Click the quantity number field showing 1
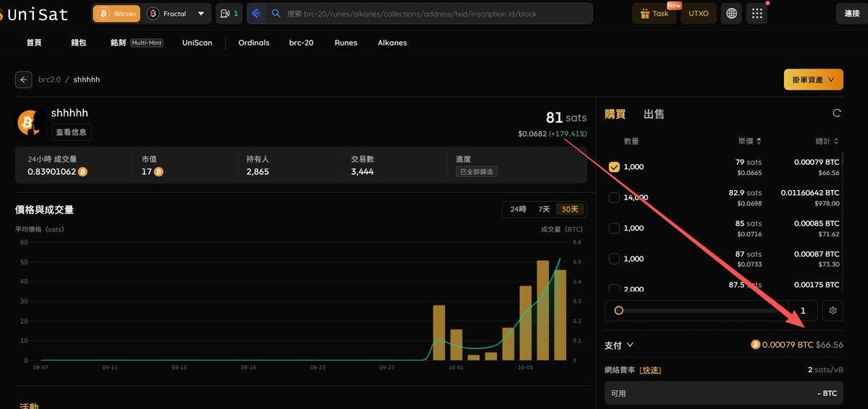Image resolution: width=868 pixels, height=409 pixels. (x=802, y=311)
